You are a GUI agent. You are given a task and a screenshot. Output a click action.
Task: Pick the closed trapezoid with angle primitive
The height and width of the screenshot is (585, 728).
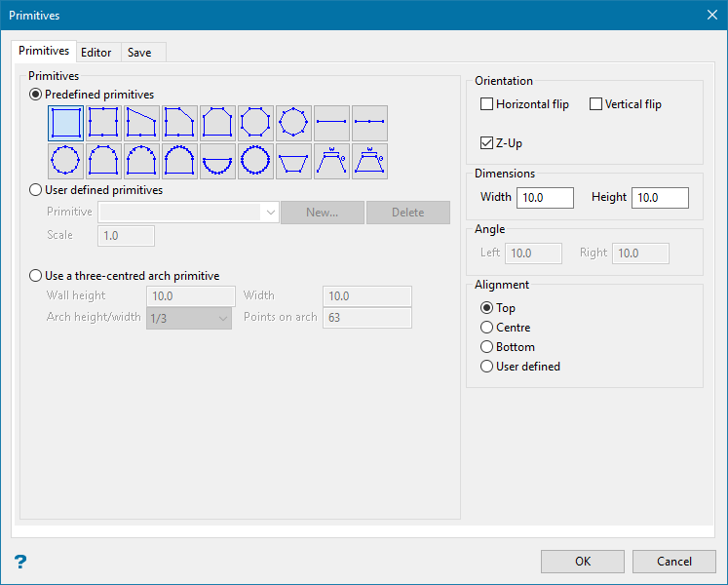pos(370,161)
